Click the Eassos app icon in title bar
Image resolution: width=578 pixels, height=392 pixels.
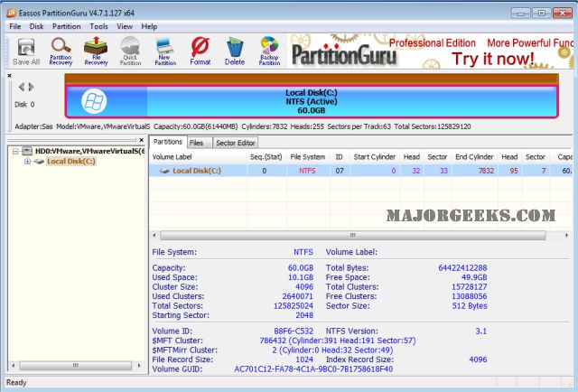pyautogui.click(x=11, y=13)
